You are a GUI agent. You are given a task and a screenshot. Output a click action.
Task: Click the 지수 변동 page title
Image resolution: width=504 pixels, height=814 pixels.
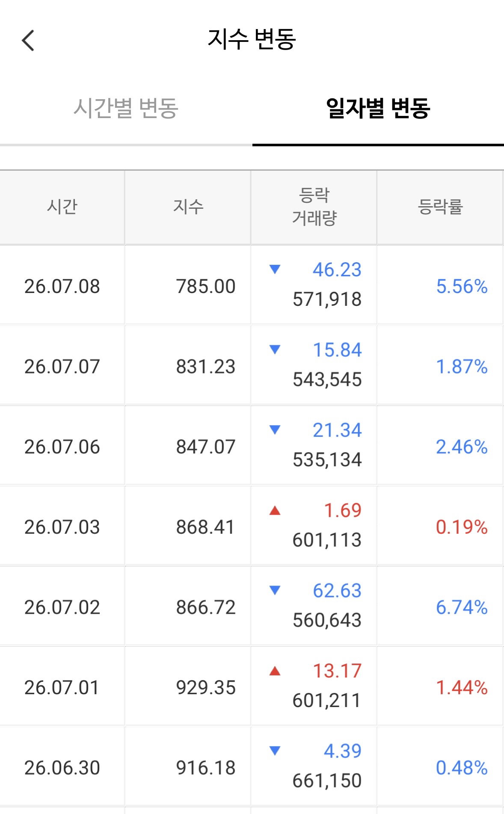252,39
